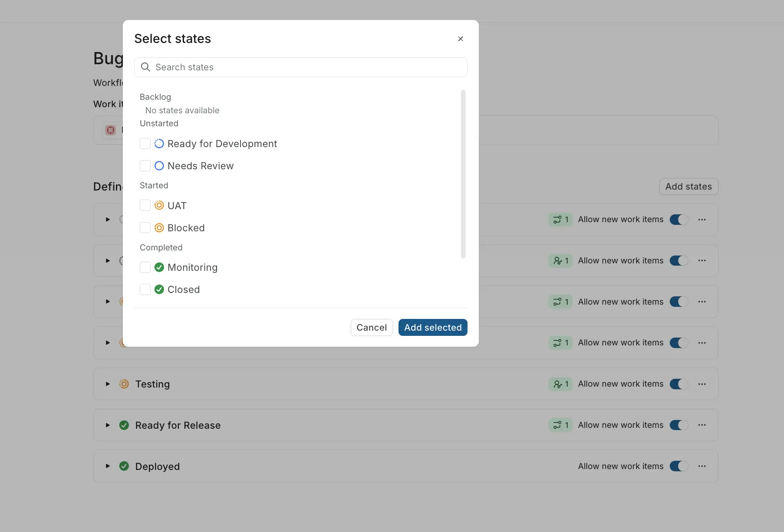Check the Needs Review checkbox
This screenshot has width=784, height=532.
(x=145, y=166)
